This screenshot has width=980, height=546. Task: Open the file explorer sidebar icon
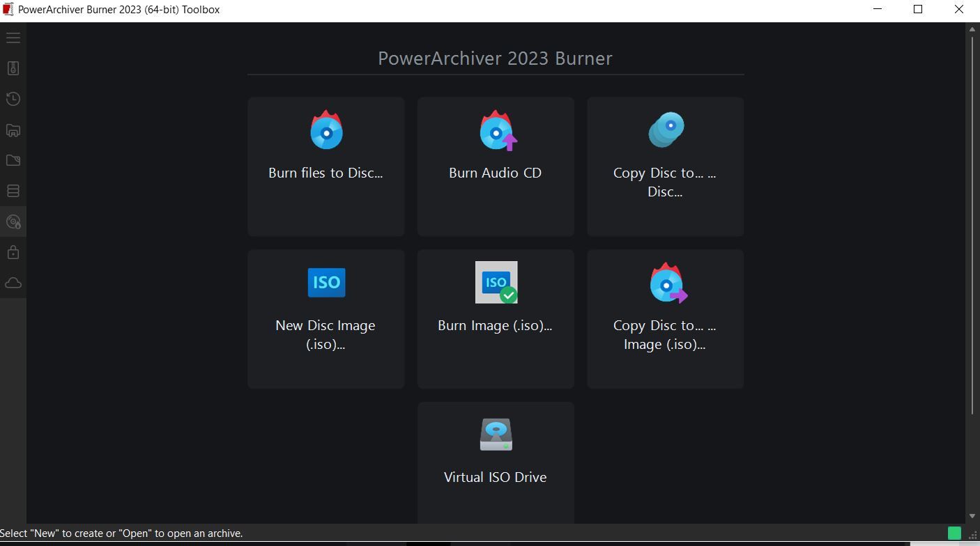13,130
